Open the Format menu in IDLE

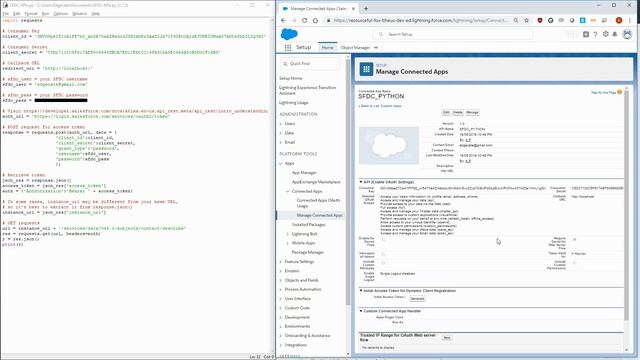coord(31,14)
